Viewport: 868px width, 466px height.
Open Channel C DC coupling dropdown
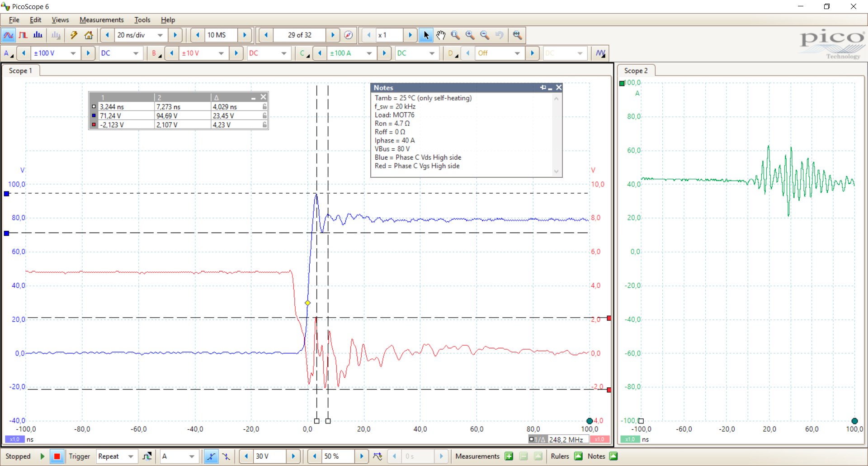(x=432, y=53)
